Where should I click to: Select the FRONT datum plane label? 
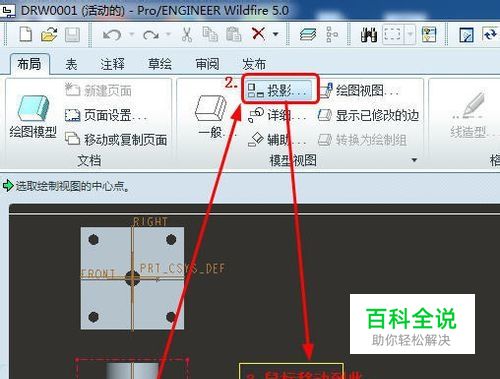pyautogui.click(x=98, y=274)
